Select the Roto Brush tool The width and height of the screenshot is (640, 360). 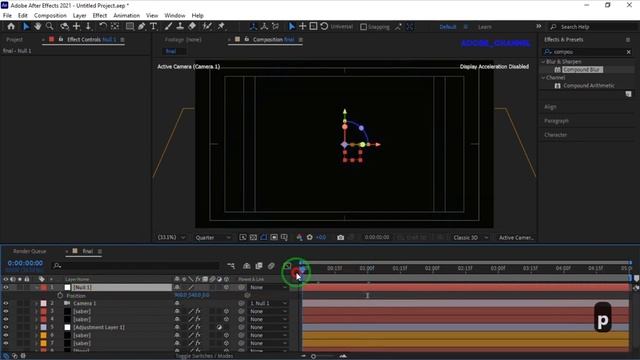(207, 27)
